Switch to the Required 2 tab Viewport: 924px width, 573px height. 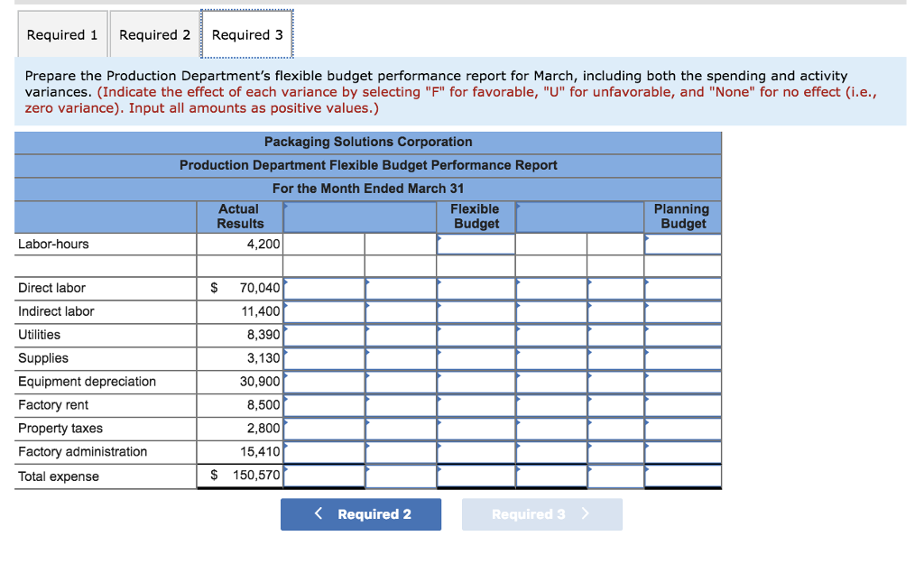[154, 35]
